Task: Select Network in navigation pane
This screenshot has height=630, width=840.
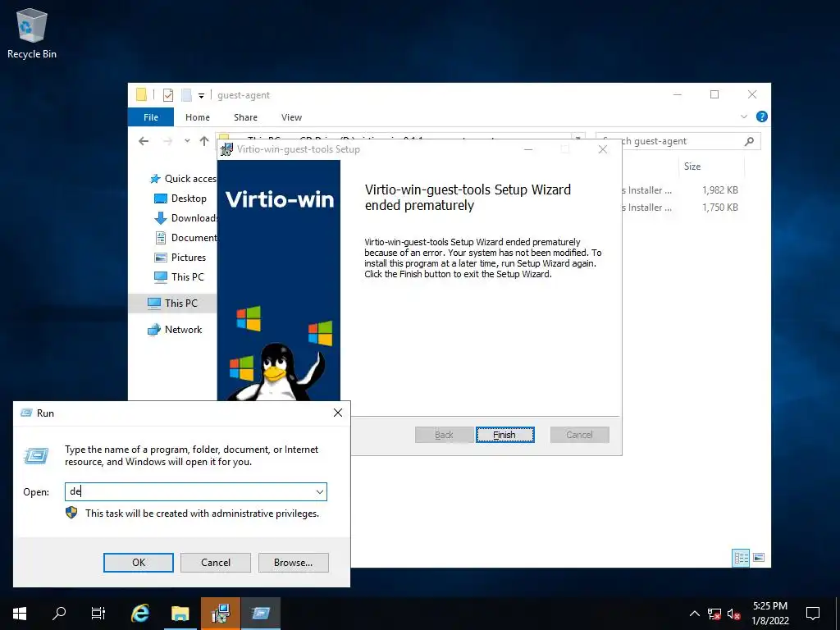Action: click(x=175, y=330)
